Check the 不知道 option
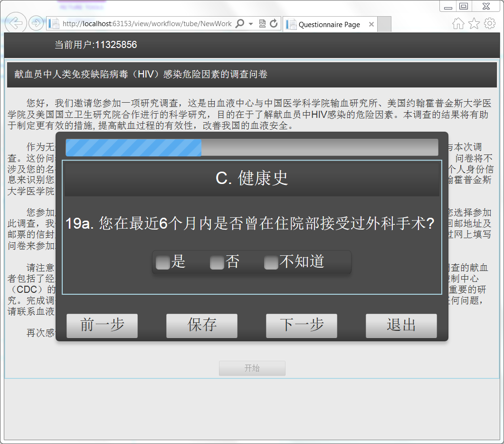This screenshot has width=504, height=444. 271,262
